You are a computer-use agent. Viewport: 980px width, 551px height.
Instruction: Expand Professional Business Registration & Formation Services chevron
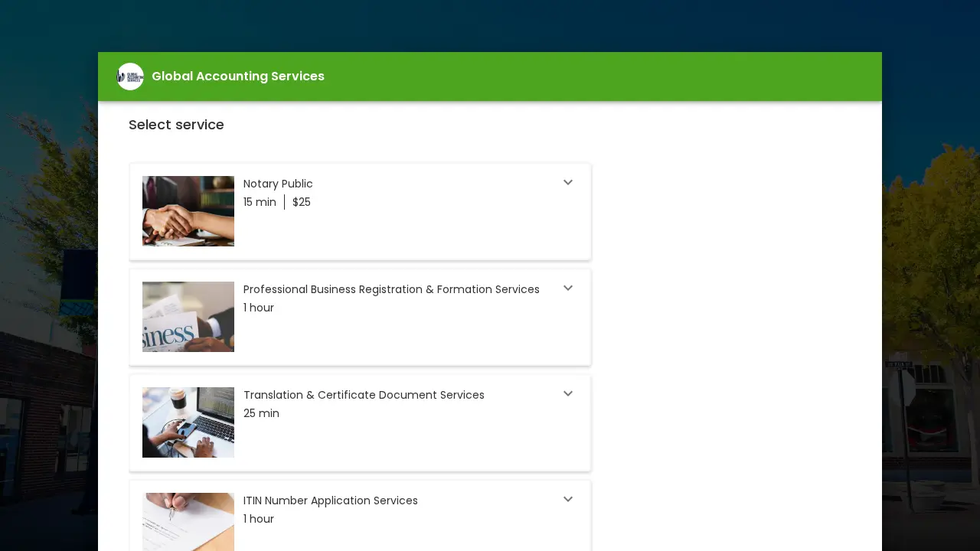568,289
